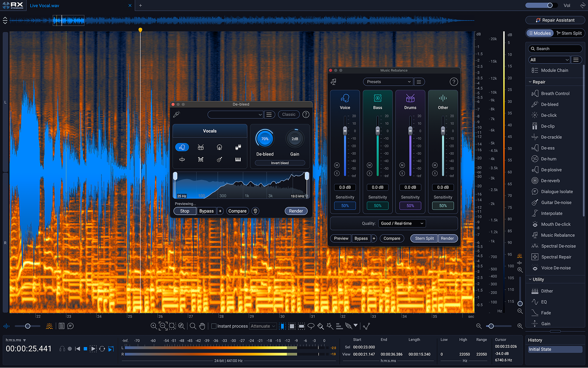Select the lasso selection tool
The height and width of the screenshot is (368, 588).
(x=311, y=326)
